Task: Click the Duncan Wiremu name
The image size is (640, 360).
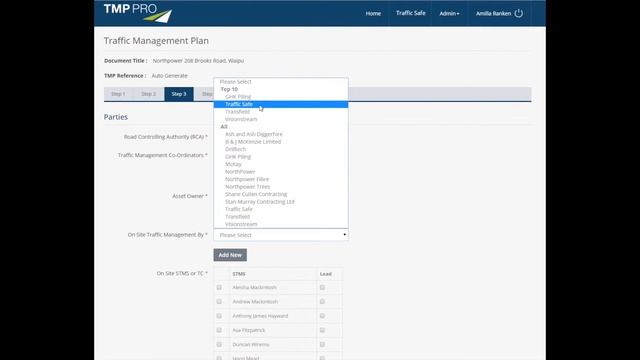Action: tap(251, 344)
